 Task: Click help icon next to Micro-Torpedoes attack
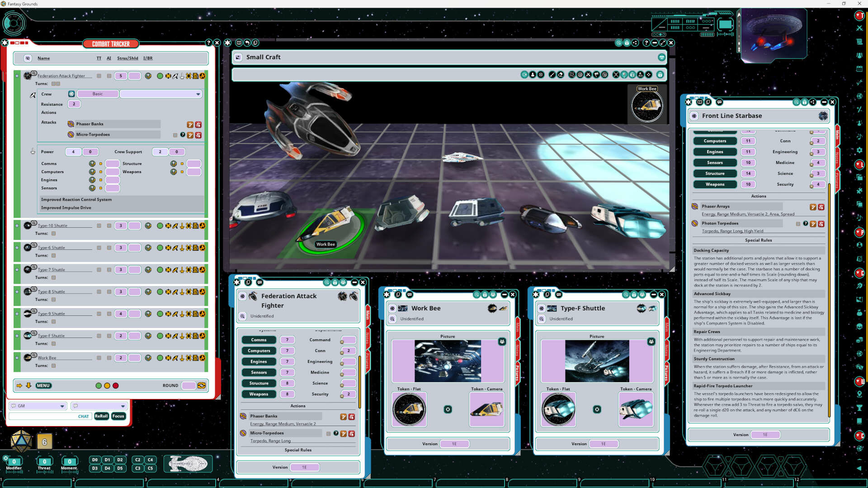183,135
